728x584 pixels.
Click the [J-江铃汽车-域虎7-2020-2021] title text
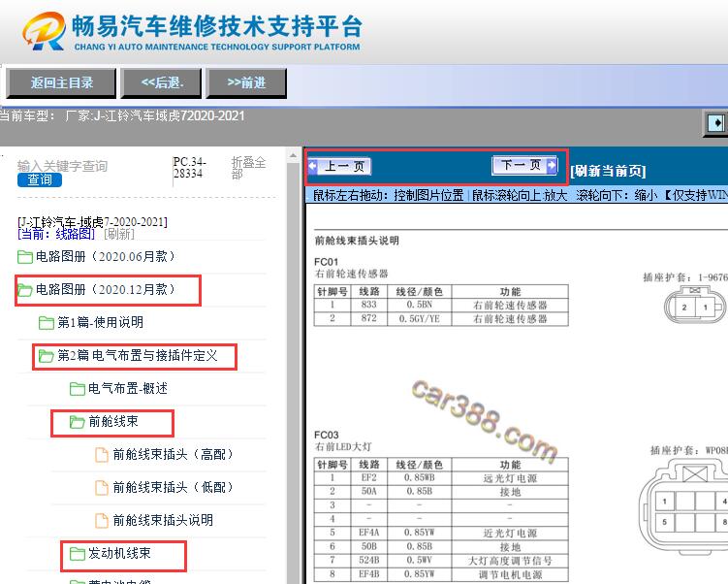pos(92,222)
